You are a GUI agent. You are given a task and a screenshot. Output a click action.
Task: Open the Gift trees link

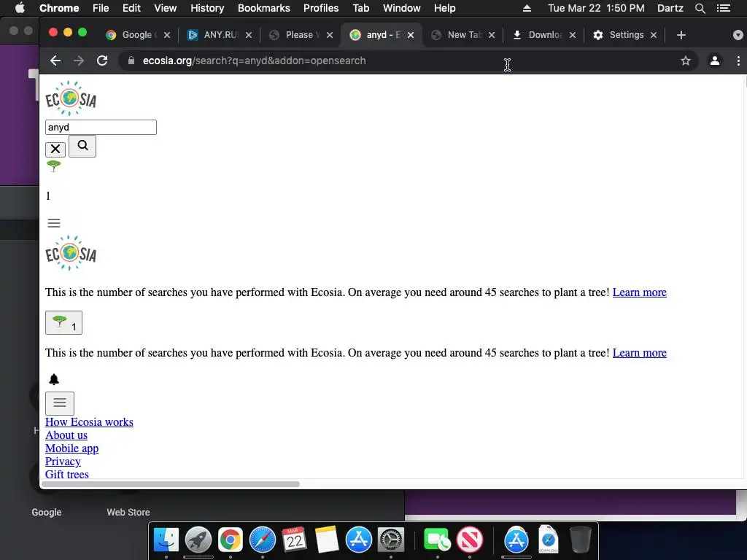tap(66, 474)
